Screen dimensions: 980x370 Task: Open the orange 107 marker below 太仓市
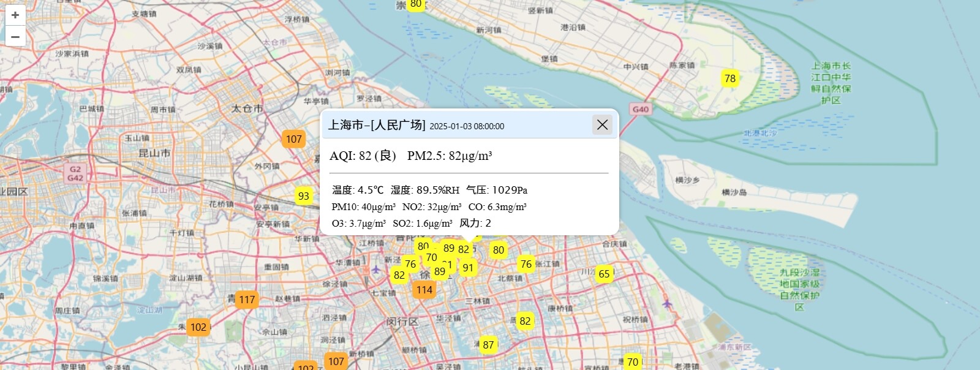(x=294, y=139)
